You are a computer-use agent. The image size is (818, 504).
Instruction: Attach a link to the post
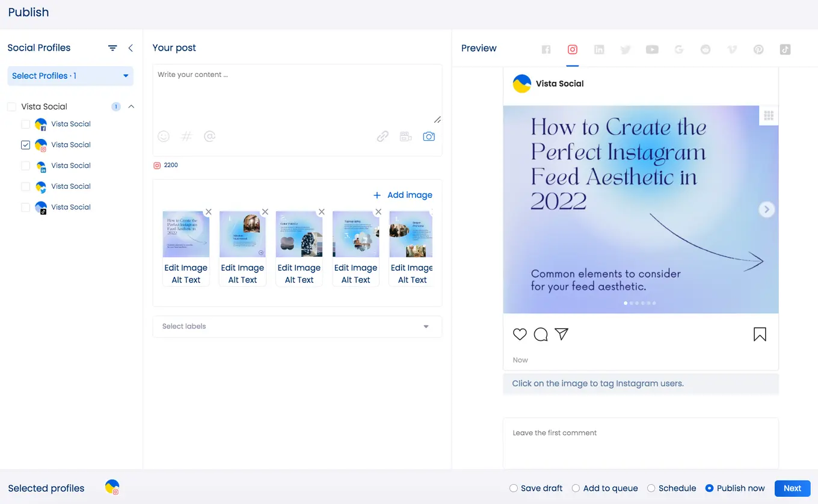coord(383,136)
